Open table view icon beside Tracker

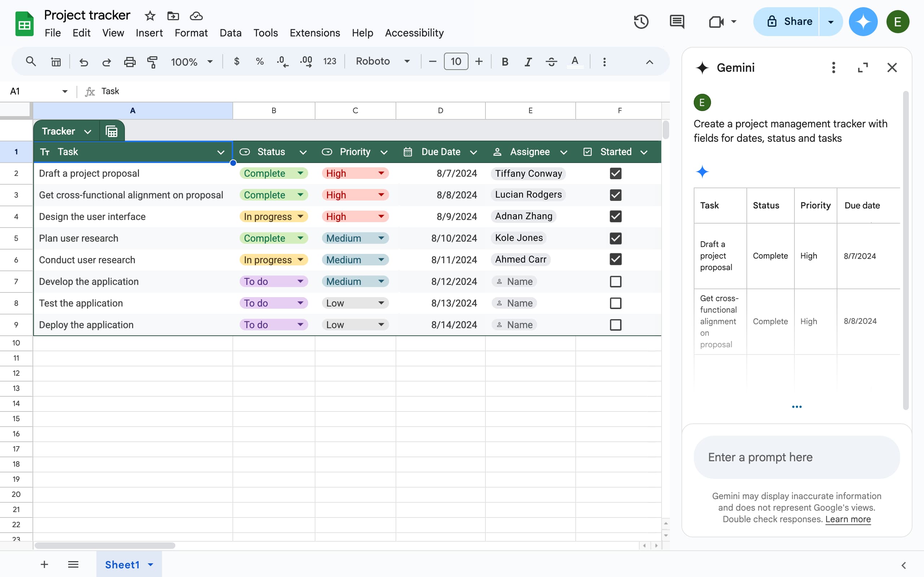pyautogui.click(x=112, y=131)
